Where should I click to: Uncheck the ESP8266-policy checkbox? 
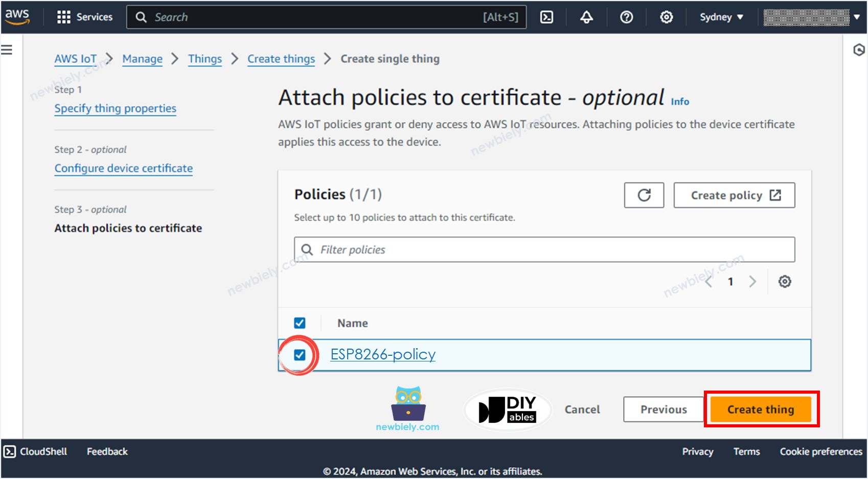pyautogui.click(x=300, y=354)
